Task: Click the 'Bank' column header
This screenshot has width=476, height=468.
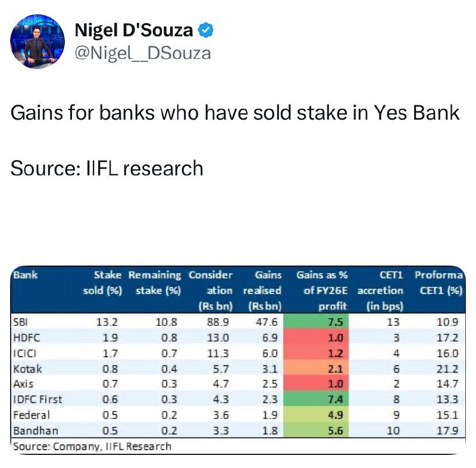Action: pos(26,275)
